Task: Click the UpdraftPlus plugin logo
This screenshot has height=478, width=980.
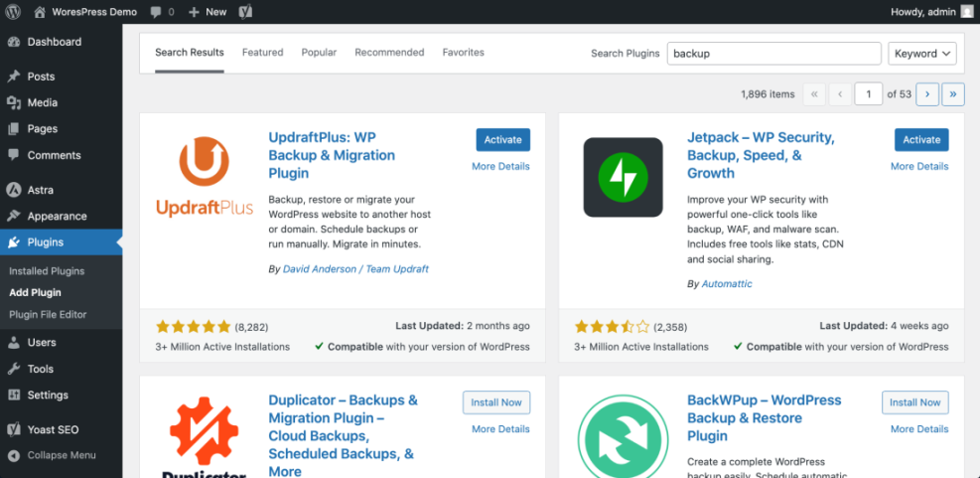Action: [x=205, y=178]
